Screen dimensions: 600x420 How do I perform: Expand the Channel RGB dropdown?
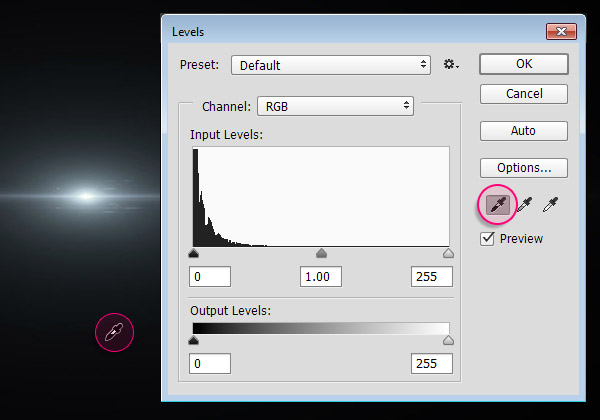coord(335,105)
